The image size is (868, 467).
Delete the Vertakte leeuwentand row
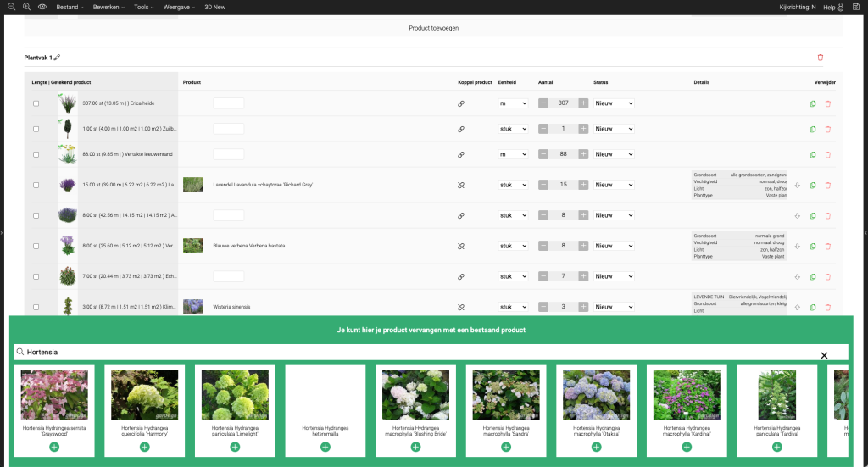click(827, 154)
